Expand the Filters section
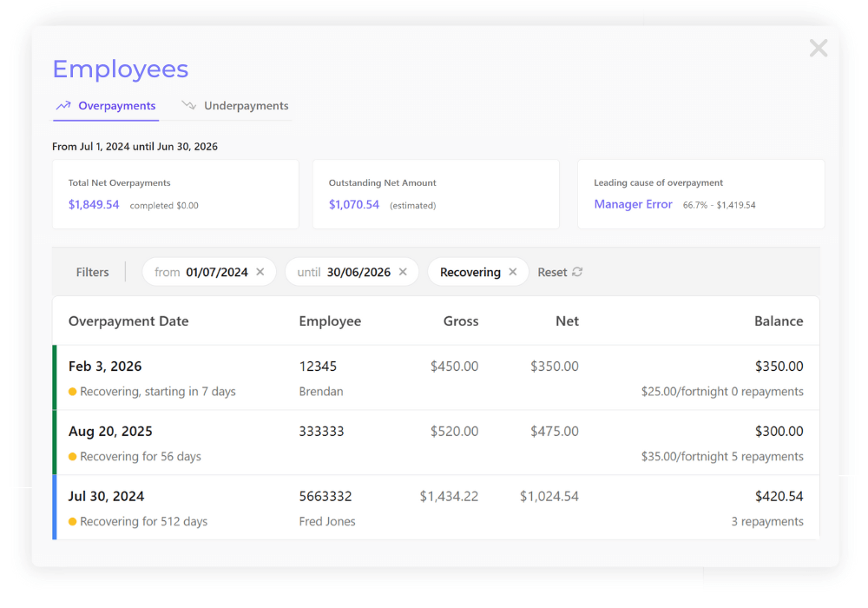The image size is (868, 608). click(x=92, y=272)
